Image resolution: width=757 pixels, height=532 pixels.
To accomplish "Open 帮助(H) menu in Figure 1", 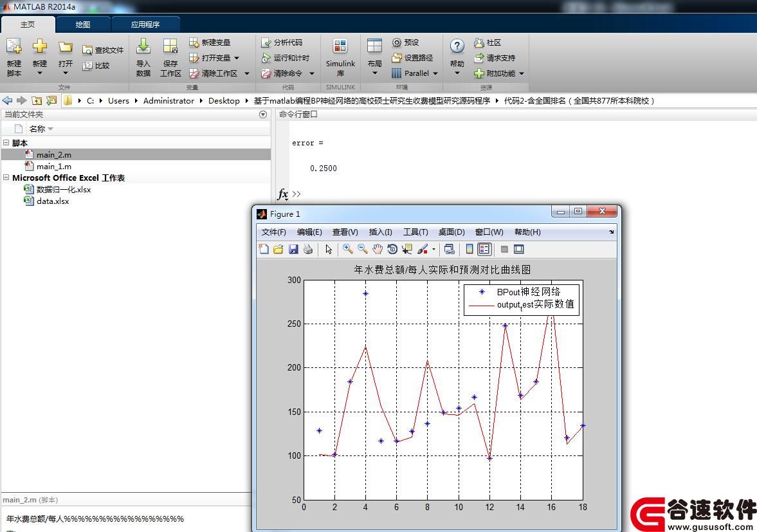I will (527, 232).
